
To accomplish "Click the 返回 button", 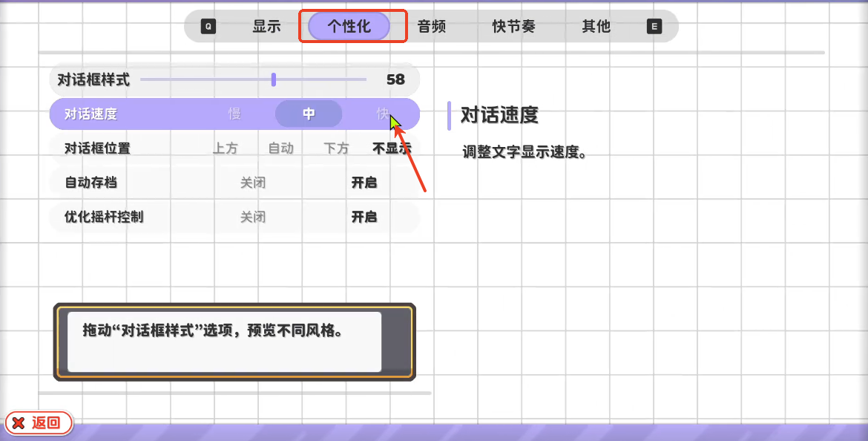I will [x=39, y=423].
